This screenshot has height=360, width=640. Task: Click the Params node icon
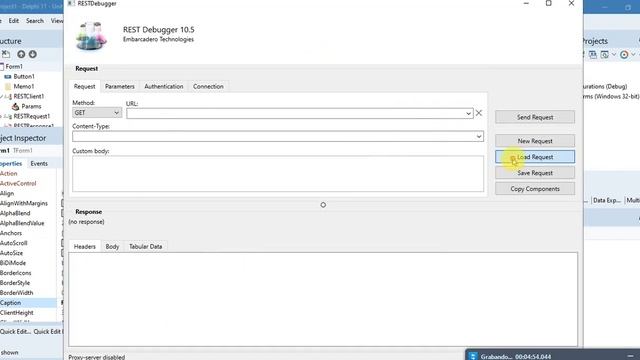pos(16,106)
